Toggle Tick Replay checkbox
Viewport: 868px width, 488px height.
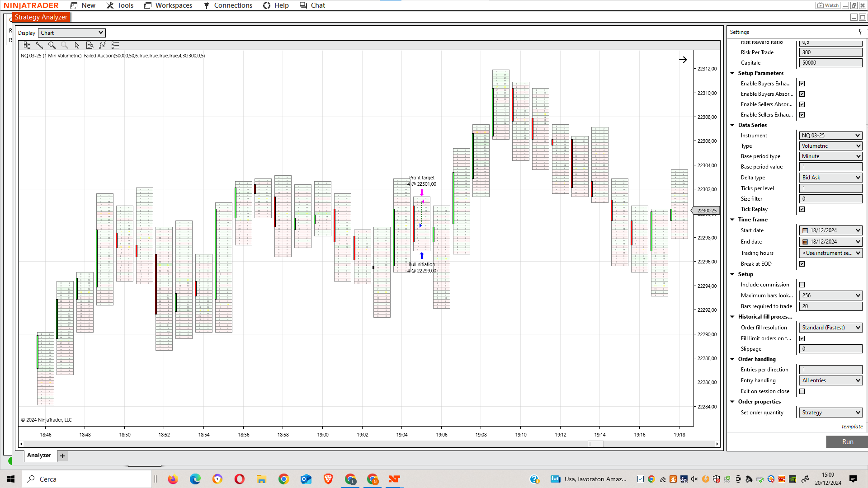coord(802,209)
